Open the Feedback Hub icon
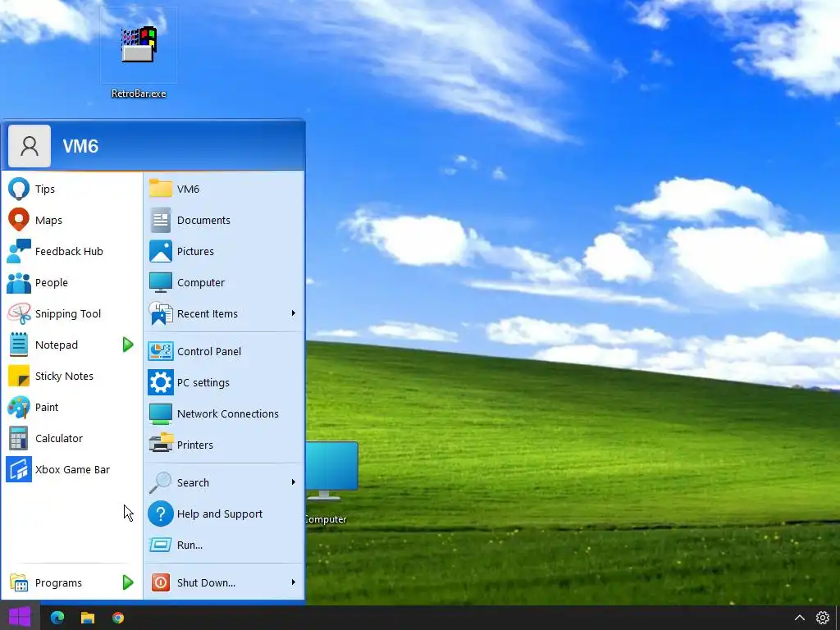The width and height of the screenshot is (840, 630). click(19, 251)
